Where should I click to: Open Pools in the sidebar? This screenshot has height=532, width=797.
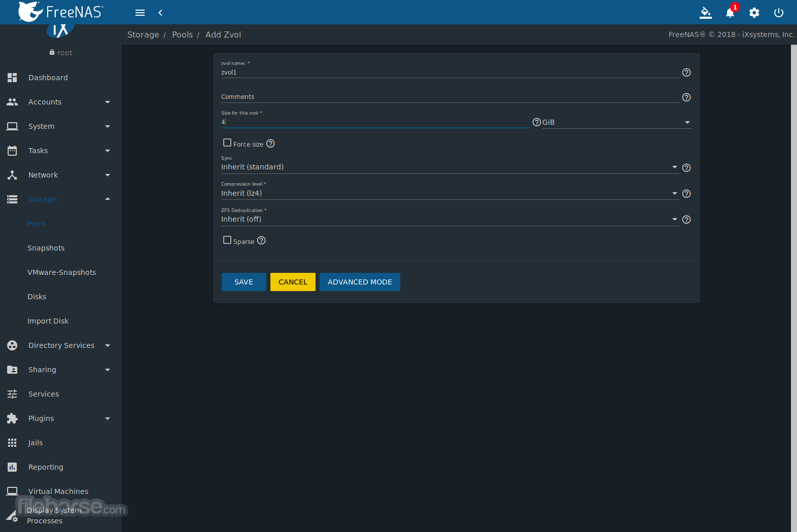tap(37, 224)
